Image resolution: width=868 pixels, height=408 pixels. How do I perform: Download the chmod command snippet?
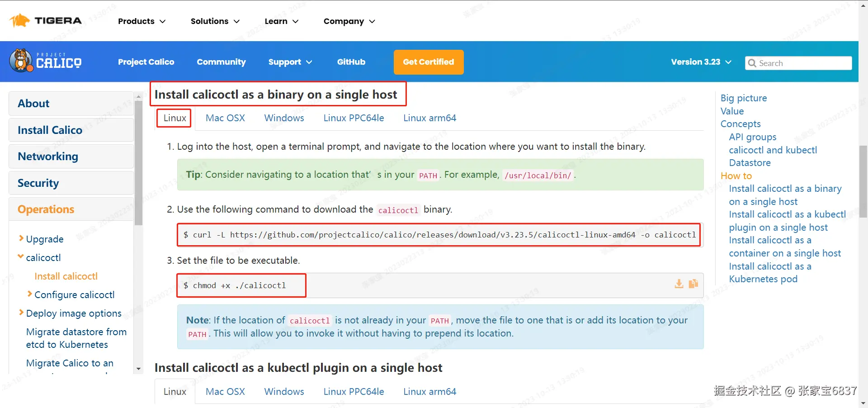click(x=679, y=284)
